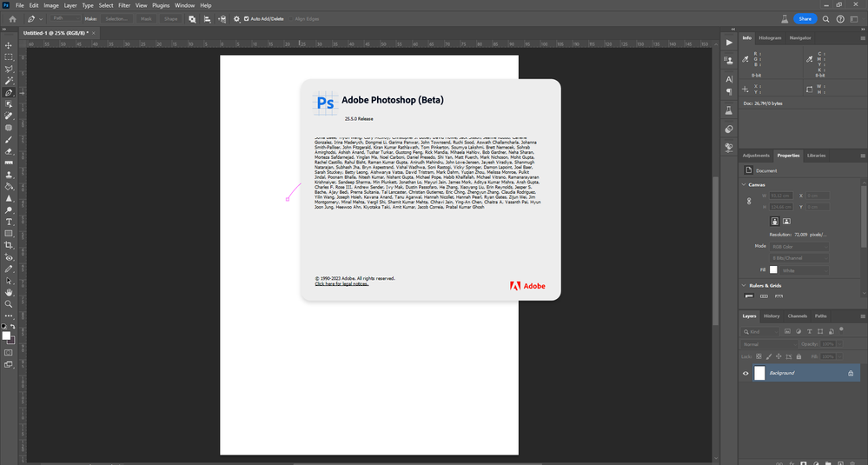
Task: Click the beaker icon next to Share
Action: tap(785, 19)
